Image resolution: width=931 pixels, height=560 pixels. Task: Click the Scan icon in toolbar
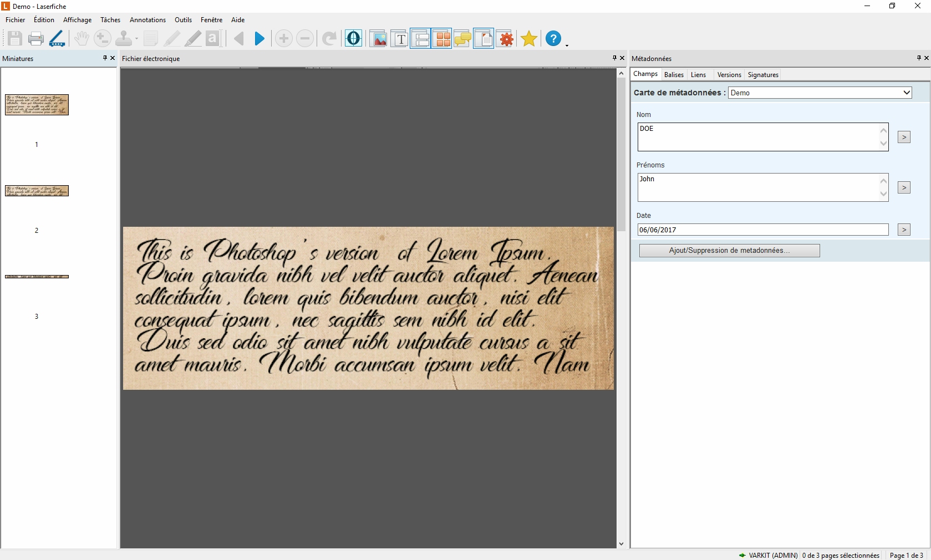click(57, 39)
